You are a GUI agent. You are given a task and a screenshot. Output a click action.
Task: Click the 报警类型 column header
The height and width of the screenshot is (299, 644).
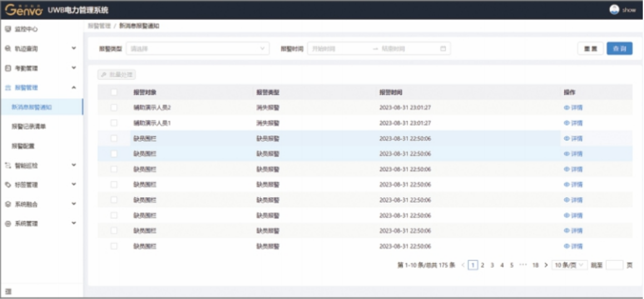coord(268,92)
